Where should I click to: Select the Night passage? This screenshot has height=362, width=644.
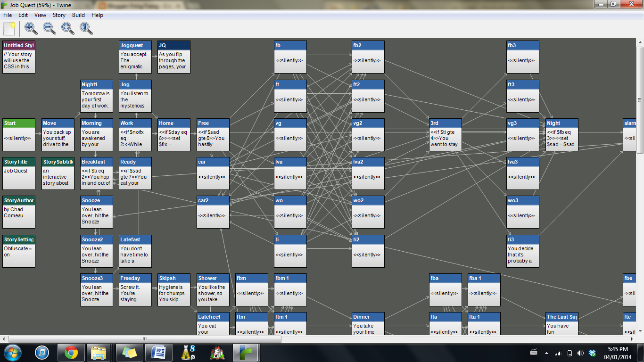562,134
